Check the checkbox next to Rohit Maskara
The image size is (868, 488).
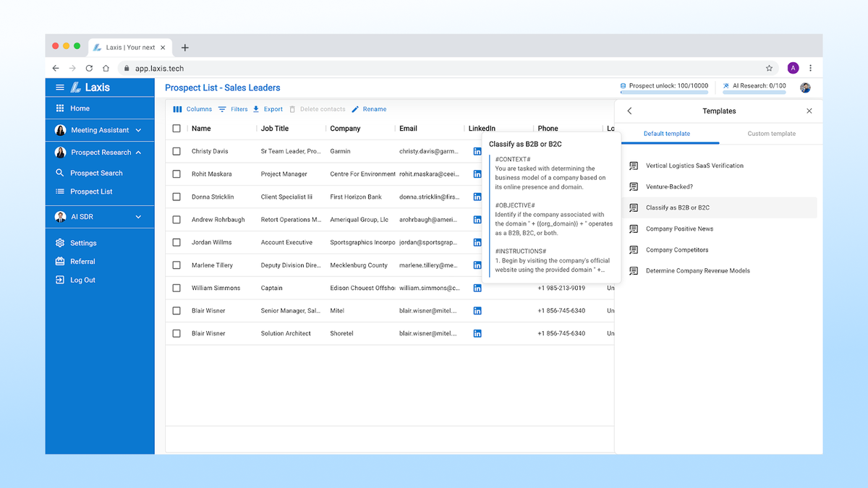point(176,174)
